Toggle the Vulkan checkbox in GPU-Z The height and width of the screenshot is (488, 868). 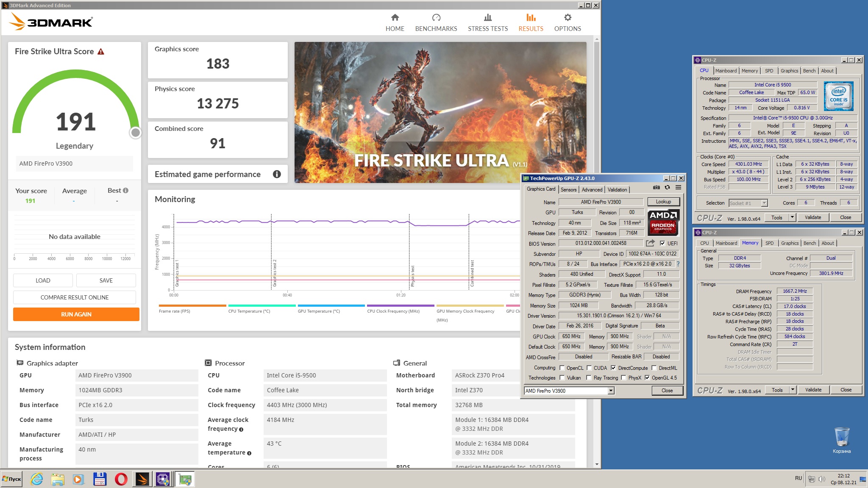click(x=562, y=378)
